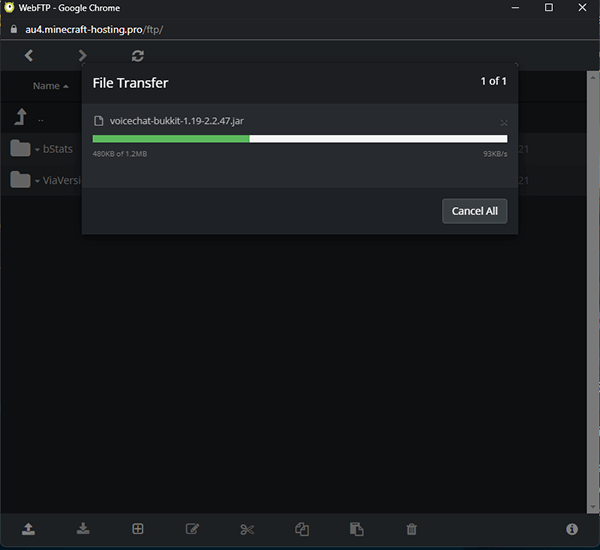Viewport: 600px width, 550px height.
Task: Open the ViaVersion folder icon
Action: (20, 180)
